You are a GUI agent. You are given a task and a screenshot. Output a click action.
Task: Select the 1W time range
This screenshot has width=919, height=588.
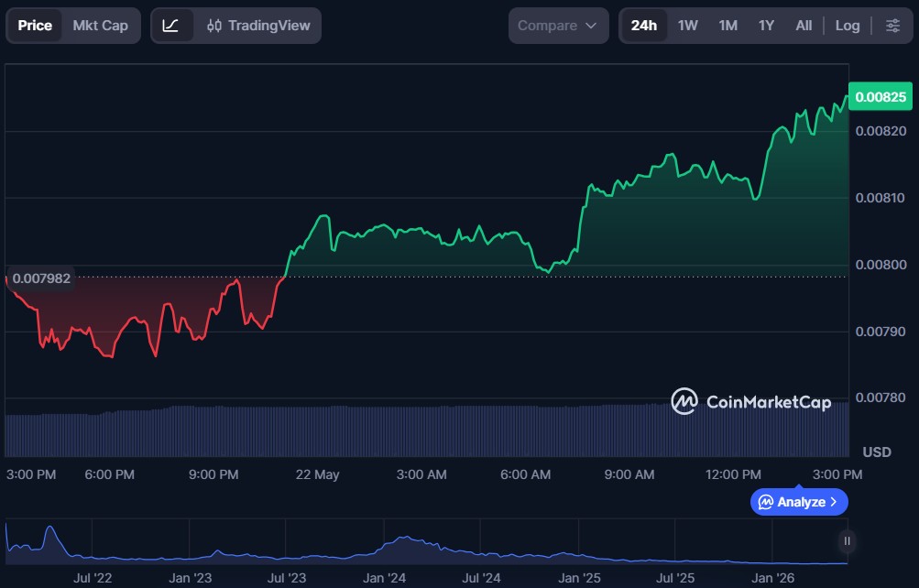click(687, 26)
